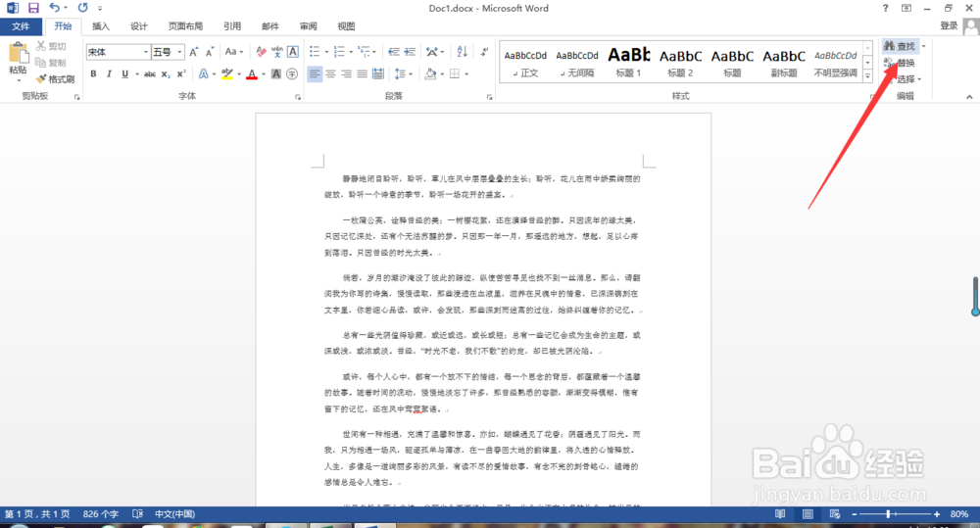This screenshot has width=980, height=528.
Task: Open borders dropdown
Action: click(x=466, y=73)
